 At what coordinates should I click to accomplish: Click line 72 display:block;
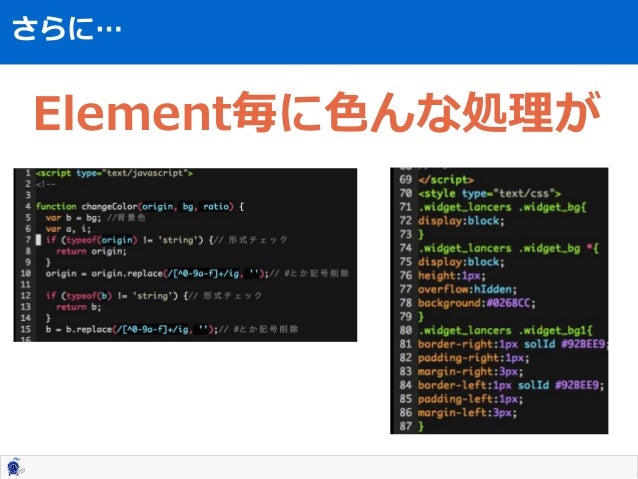(x=461, y=221)
